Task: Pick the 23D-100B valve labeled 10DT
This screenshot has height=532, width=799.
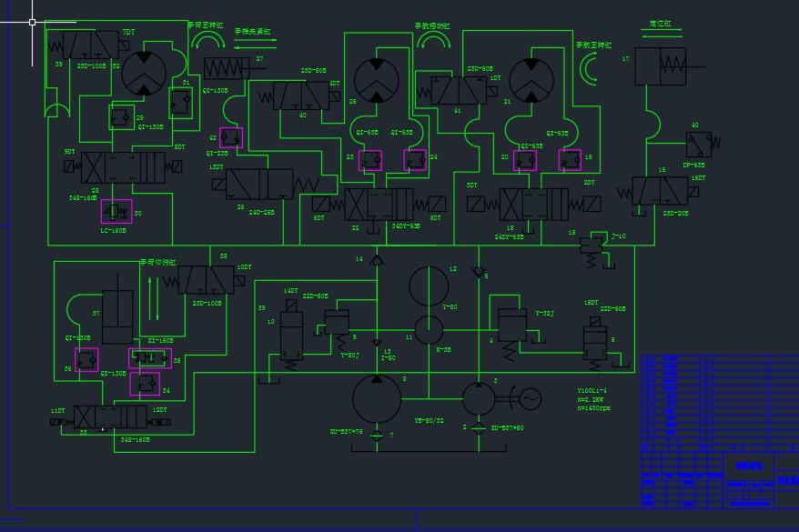Action: click(x=207, y=280)
